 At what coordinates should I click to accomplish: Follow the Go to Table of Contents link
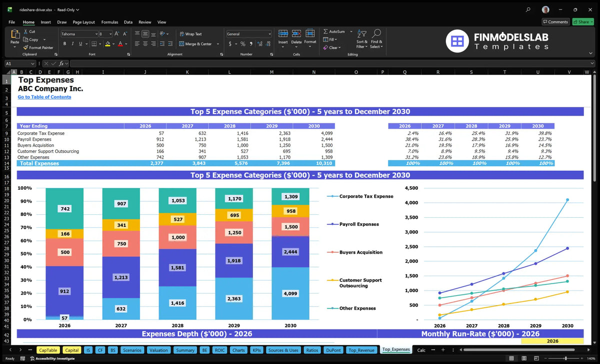44,97
